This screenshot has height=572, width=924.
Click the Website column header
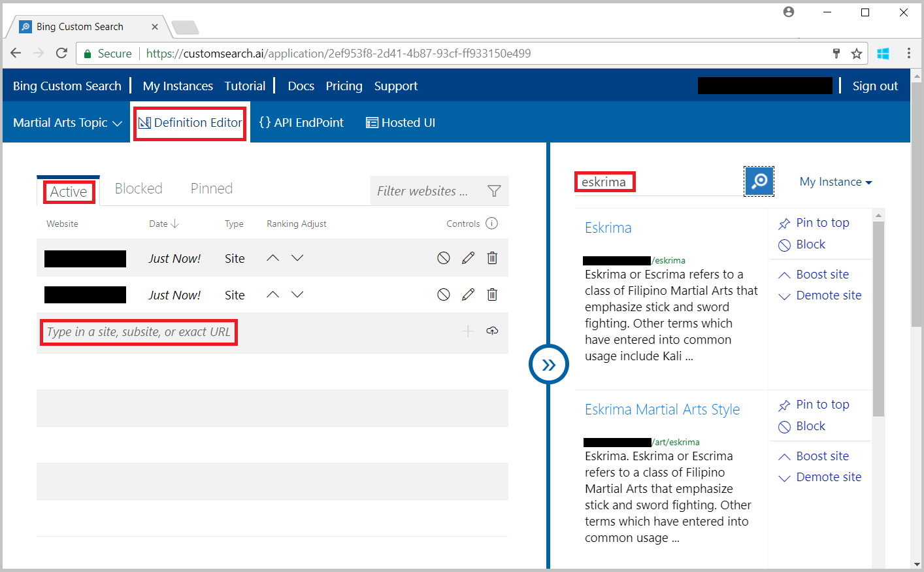[x=62, y=224]
